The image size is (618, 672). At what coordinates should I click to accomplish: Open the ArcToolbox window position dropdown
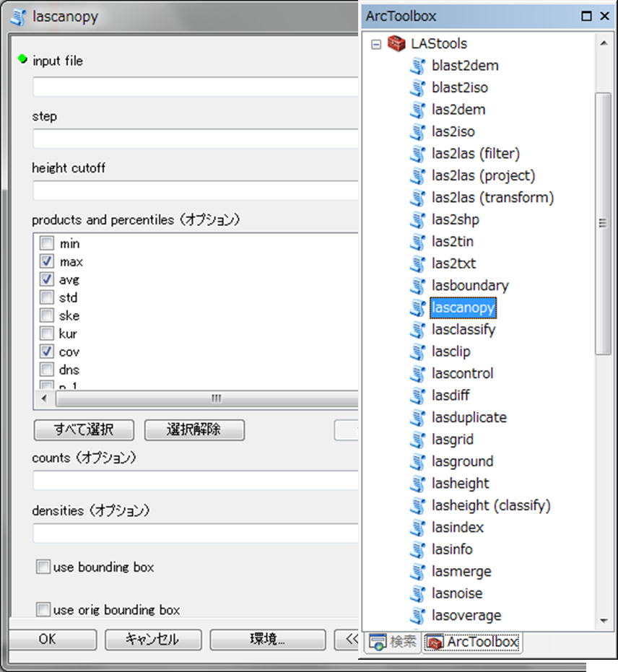click(x=587, y=16)
